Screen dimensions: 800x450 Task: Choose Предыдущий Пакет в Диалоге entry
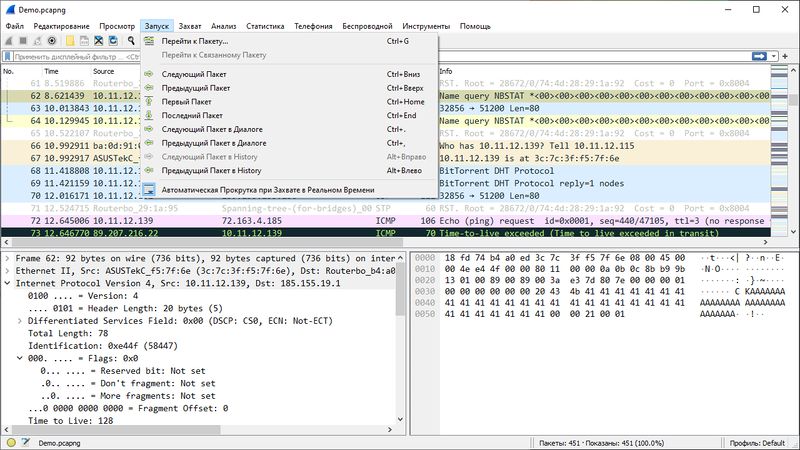[289, 143]
